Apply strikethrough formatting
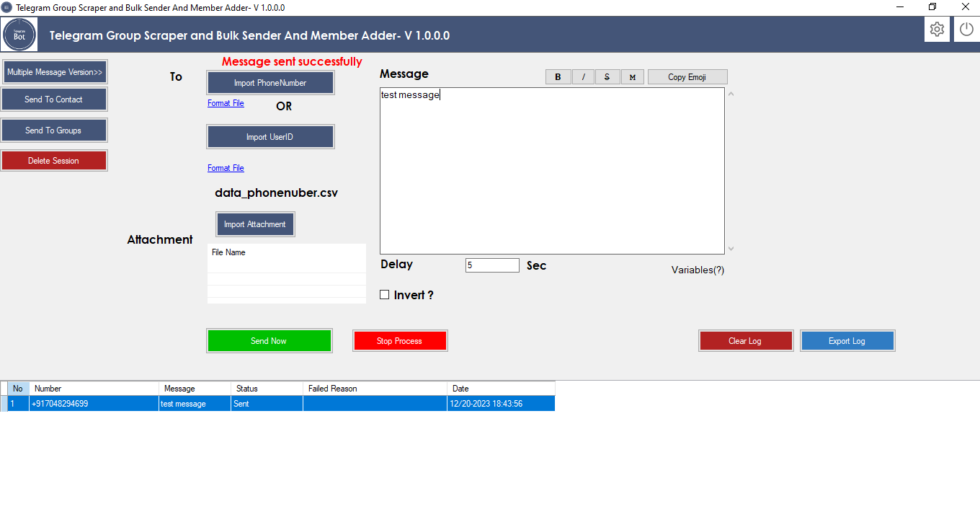The image size is (980, 522). pos(607,76)
